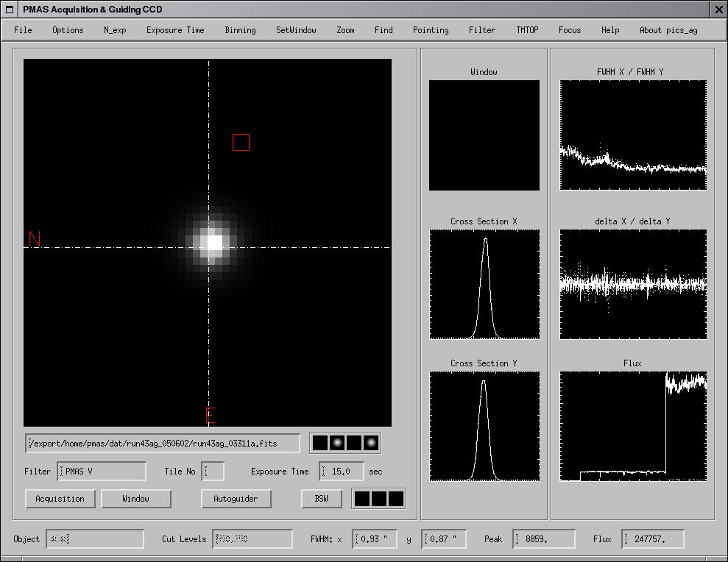Click the last black indicator next to BSW
The height and width of the screenshot is (562, 728).
(x=396, y=499)
